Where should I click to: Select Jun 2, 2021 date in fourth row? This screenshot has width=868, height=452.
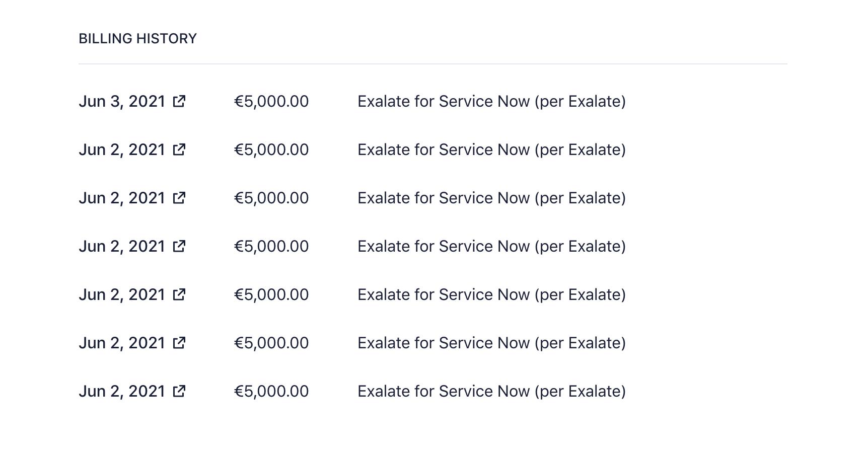click(122, 246)
